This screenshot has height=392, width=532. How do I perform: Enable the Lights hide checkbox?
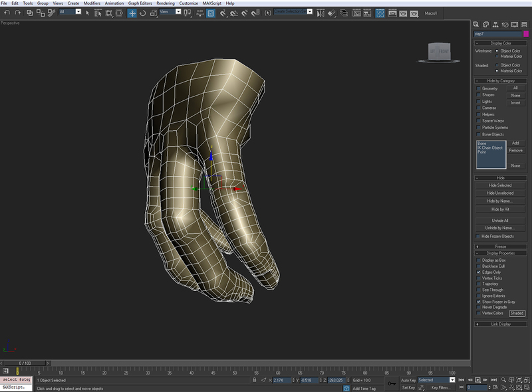478,102
